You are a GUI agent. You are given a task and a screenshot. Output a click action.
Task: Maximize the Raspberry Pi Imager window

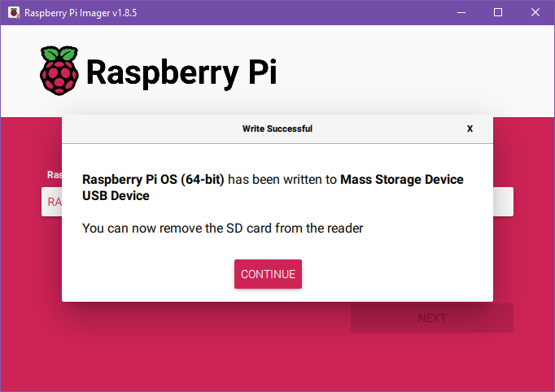[x=498, y=12]
